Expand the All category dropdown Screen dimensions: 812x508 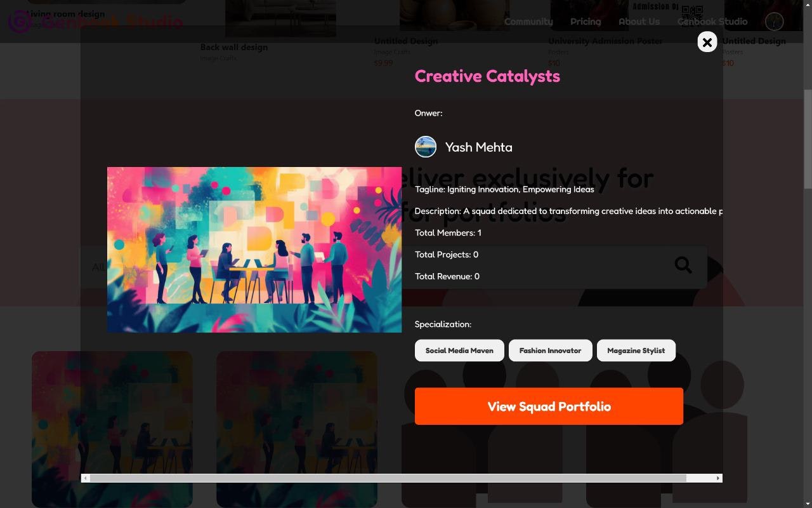(x=98, y=267)
